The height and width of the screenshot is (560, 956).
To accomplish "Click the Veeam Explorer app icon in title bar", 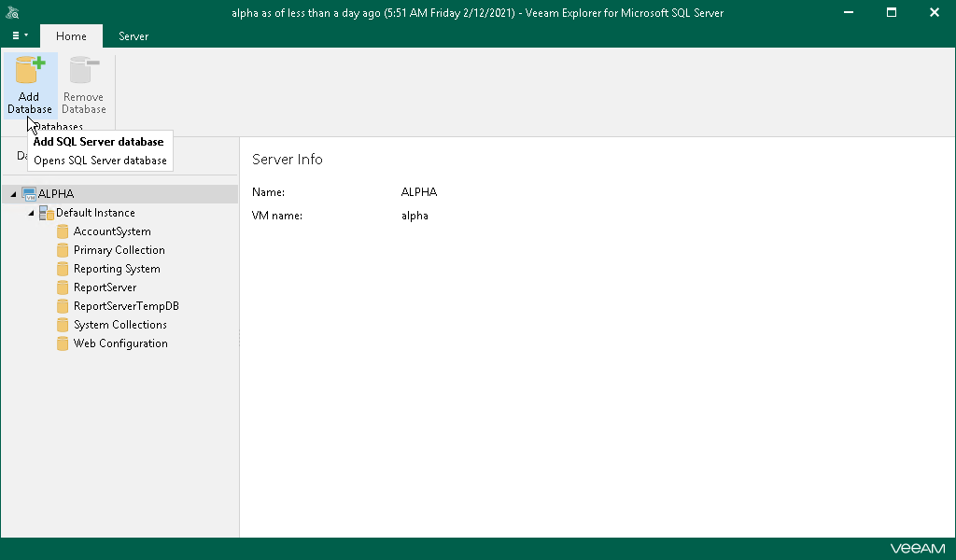I will coord(12,12).
